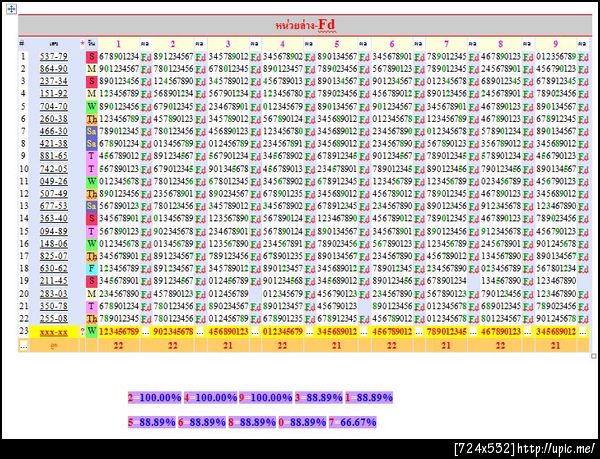Click the red S day cell in row 537-79

click(x=91, y=57)
